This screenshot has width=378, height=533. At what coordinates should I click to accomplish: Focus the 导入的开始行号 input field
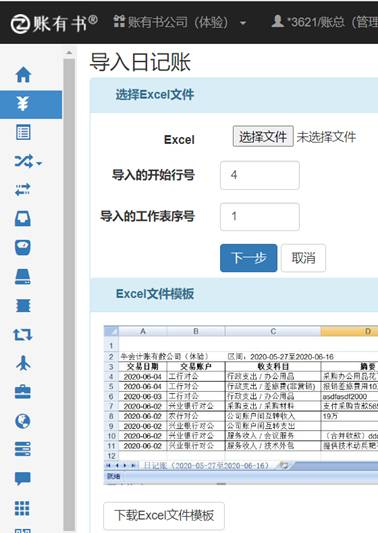coord(260,175)
